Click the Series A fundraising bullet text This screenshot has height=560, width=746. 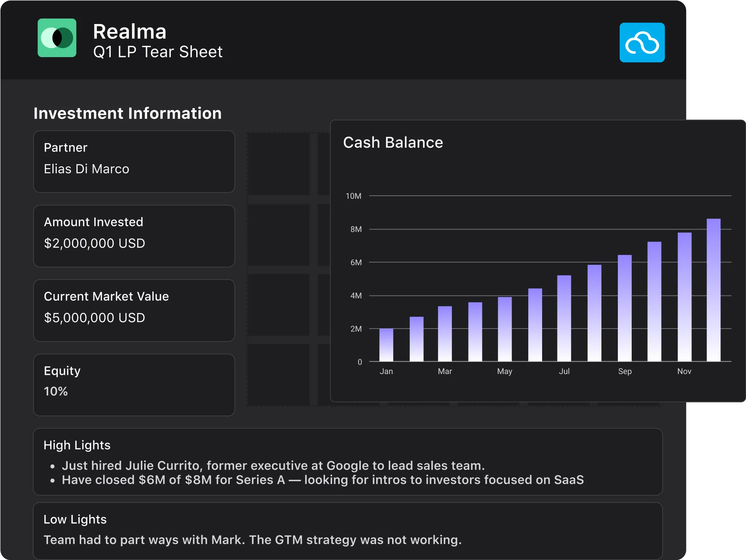(323, 480)
